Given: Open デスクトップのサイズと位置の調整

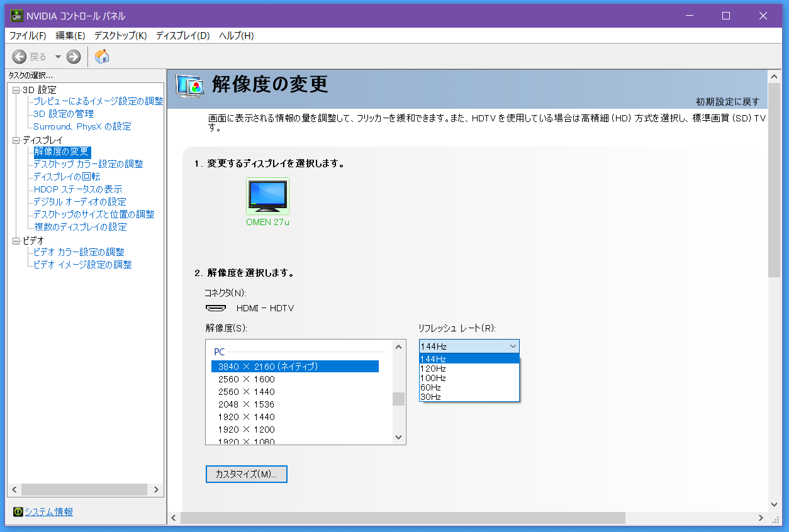Looking at the screenshot, I should click(x=94, y=214).
